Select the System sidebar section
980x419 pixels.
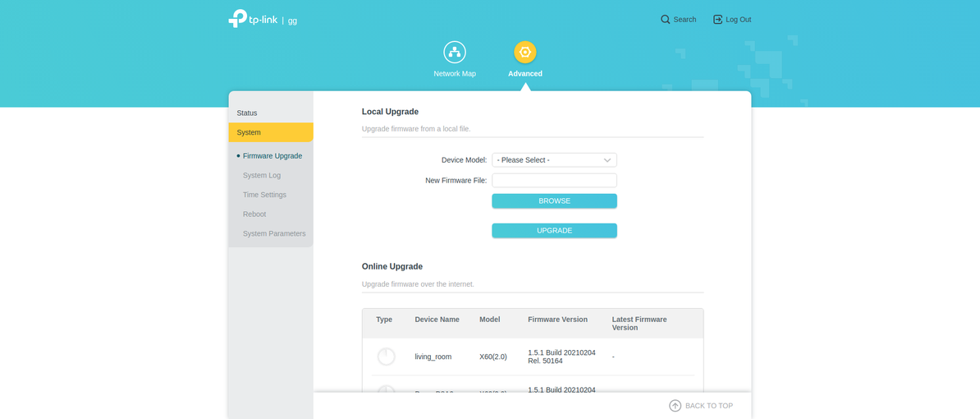249,132
